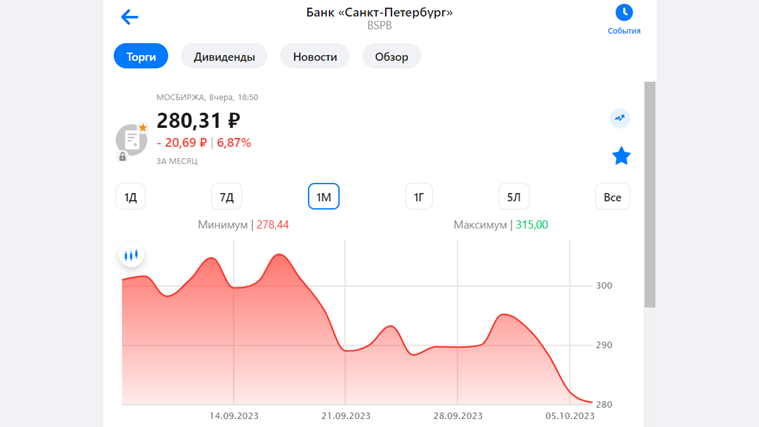Viewport: 759px width, 427px height.
Task: Click the 21.09.2023 axis date
Action: tap(346, 416)
